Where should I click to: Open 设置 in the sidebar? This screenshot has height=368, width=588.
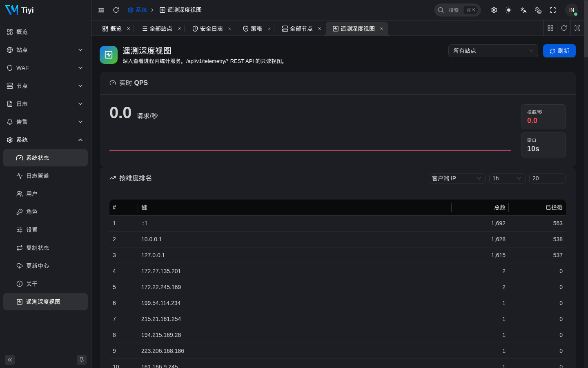click(x=45, y=230)
